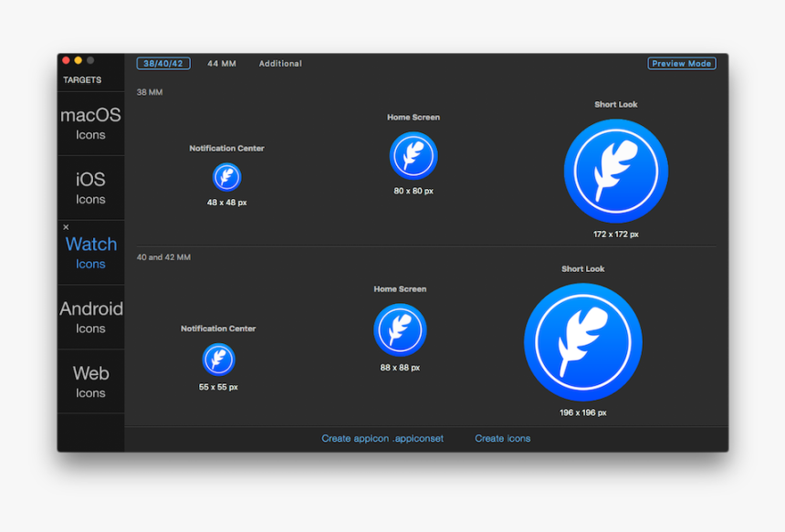The height and width of the screenshot is (532, 785).
Task: Select the 172x172 Short Look icon preview
Action: tap(616, 171)
